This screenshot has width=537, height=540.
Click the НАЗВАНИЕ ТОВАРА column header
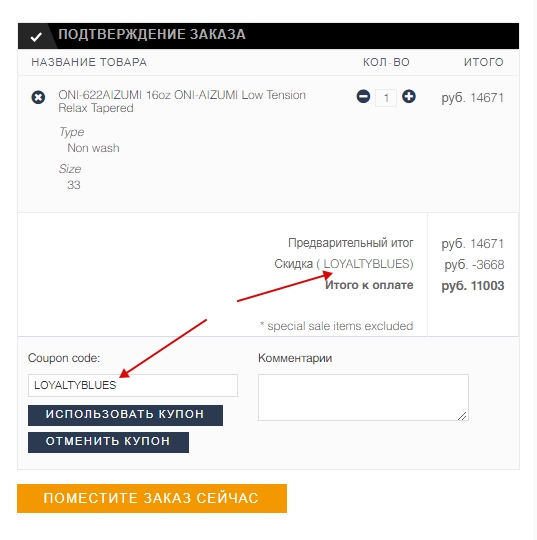coord(89,62)
